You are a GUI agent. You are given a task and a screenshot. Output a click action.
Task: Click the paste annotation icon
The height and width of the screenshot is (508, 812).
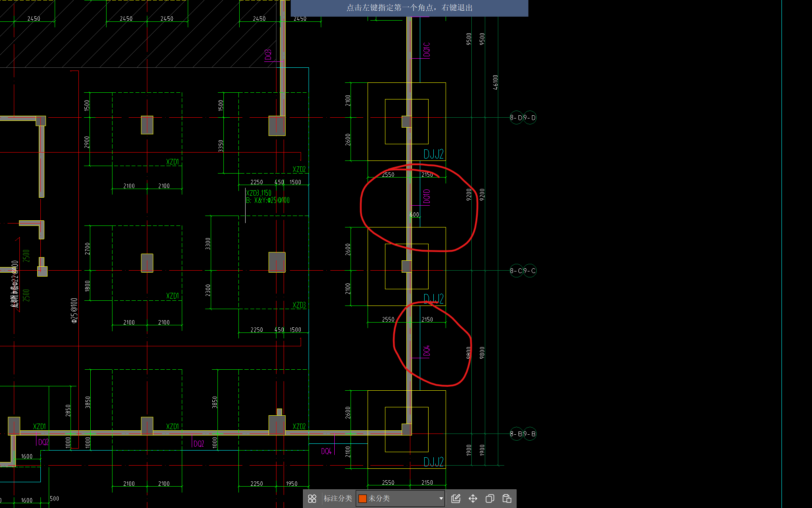coord(507,498)
